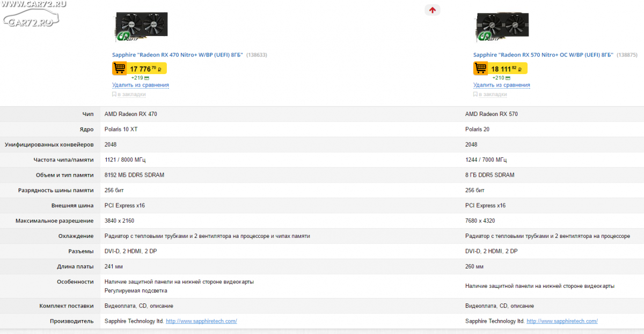Click the "Разрядность шины памяти" row label
Image resolution: width=644 pixels, height=334 pixels.
click(56, 191)
